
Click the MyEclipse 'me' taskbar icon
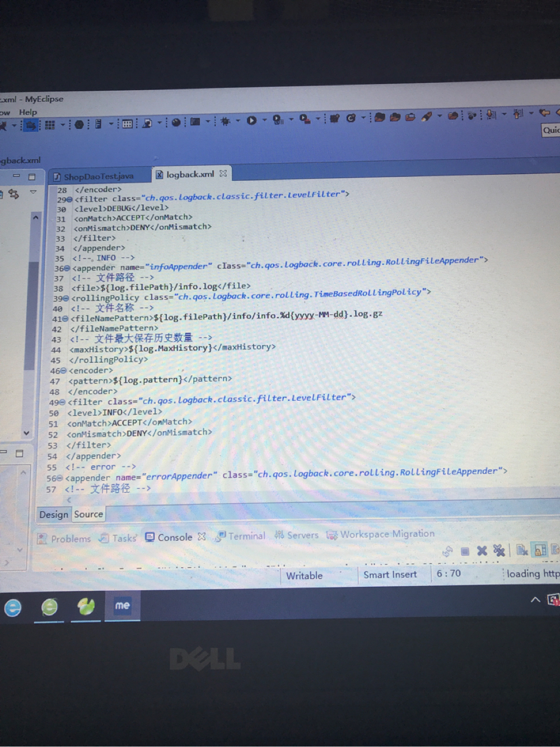[x=122, y=605]
